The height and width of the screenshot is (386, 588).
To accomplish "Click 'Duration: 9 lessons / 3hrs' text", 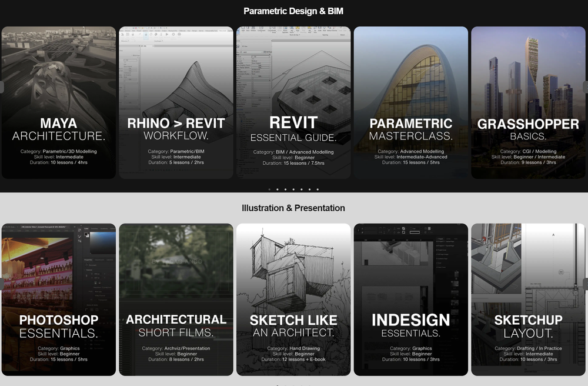I will click(x=529, y=162).
